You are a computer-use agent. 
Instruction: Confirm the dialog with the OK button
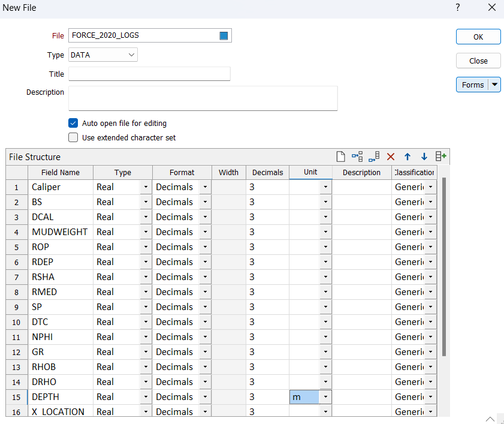click(x=478, y=37)
